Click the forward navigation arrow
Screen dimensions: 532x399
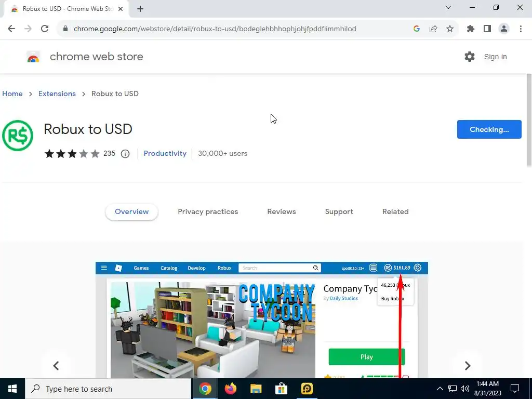point(28,29)
